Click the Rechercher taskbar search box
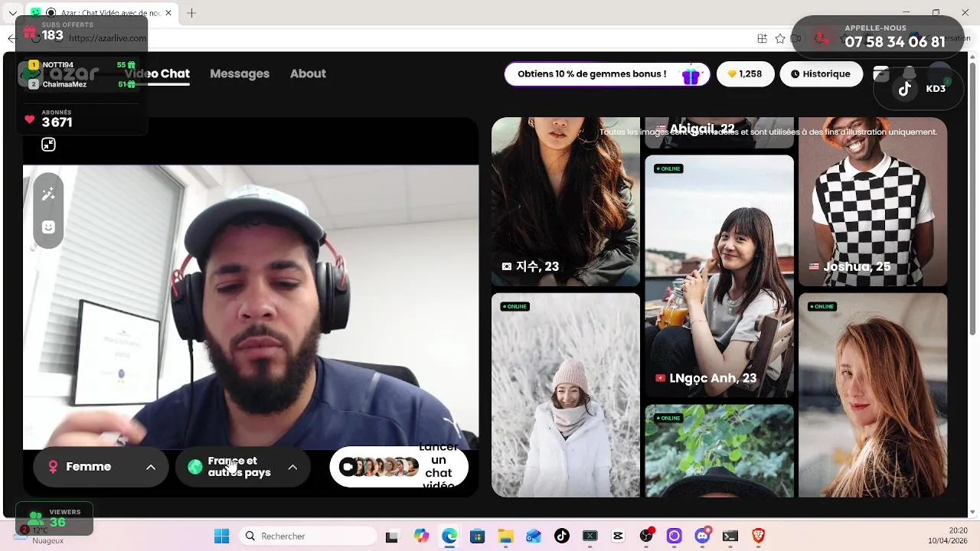Image resolution: width=980 pixels, height=551 pixels. coord(308,536)
